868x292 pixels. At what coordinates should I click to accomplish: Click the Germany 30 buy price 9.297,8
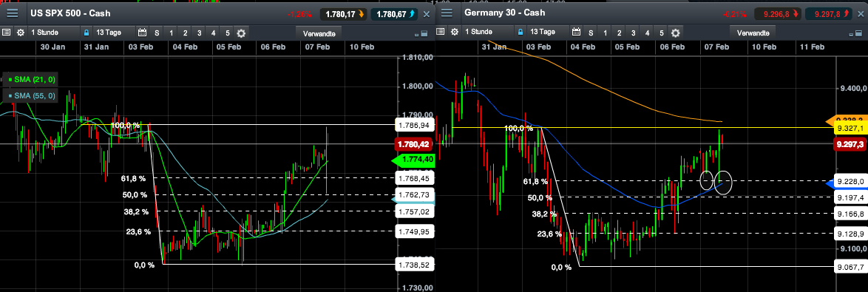pyautogui.click(x=829, y=14)
